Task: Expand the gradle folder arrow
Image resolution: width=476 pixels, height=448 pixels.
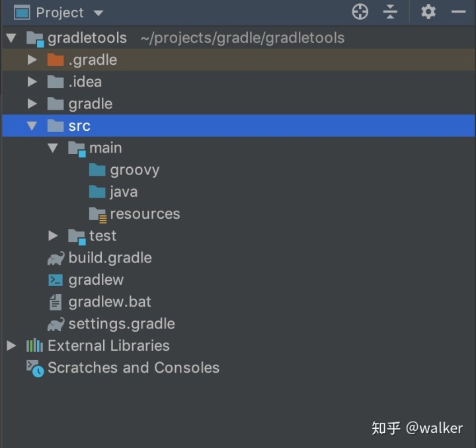Action: coord(32,104)
